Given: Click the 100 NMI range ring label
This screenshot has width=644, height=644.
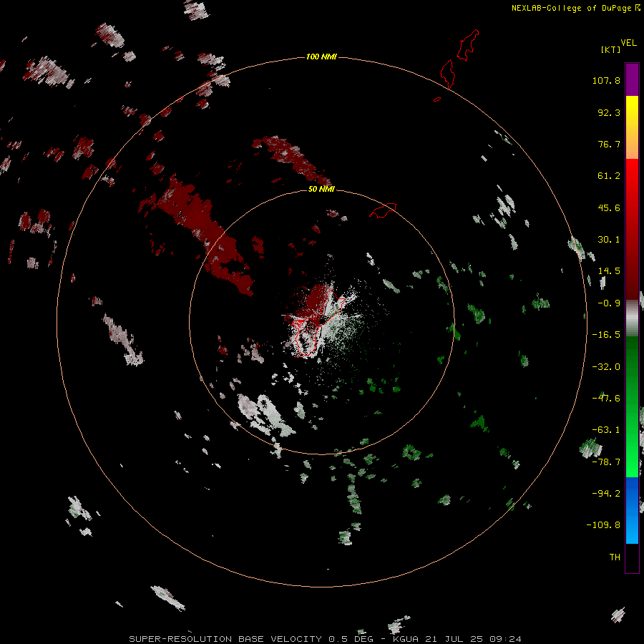Looking at the screenshot, I should (321, 57).
